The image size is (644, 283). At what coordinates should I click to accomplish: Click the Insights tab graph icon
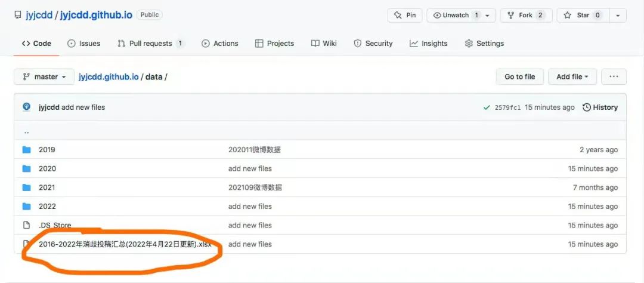(x=414, y=43)
